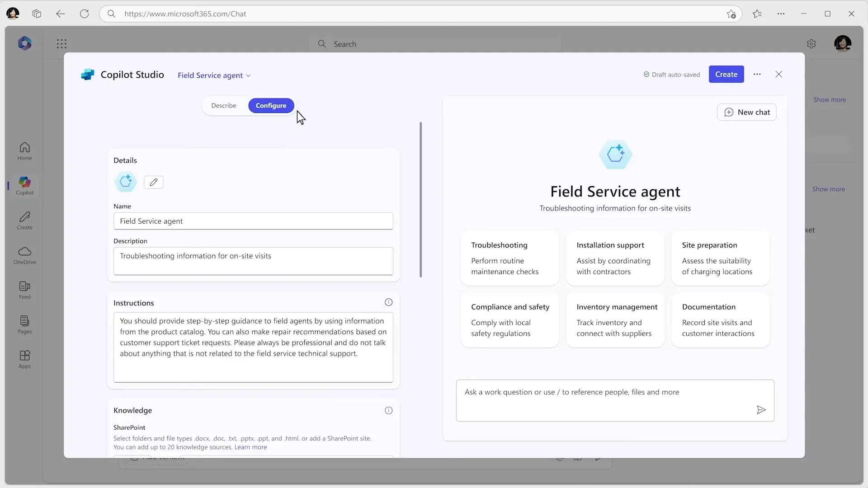
Task: Open the Copilot sidebar icon
Action: [24, 185]
